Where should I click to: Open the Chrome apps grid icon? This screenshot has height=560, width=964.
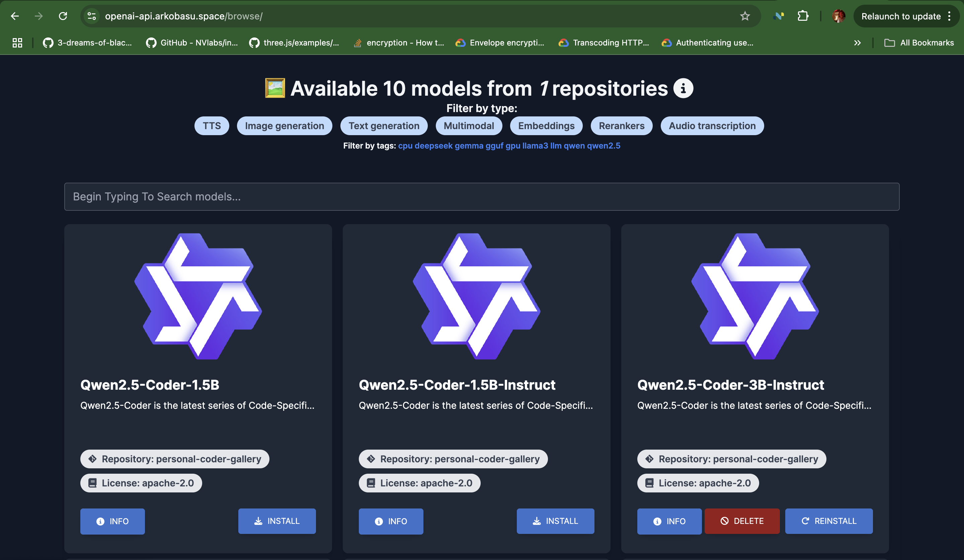coord(17,43)
